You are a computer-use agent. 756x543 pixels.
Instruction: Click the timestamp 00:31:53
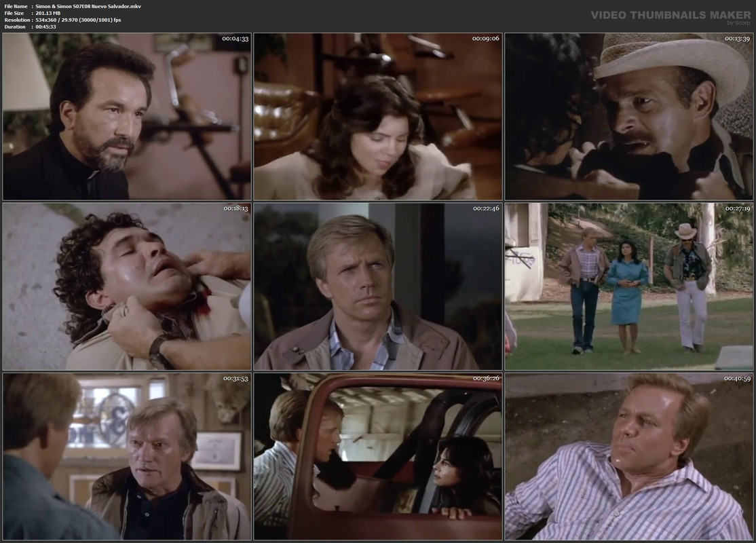pos(235,379)
